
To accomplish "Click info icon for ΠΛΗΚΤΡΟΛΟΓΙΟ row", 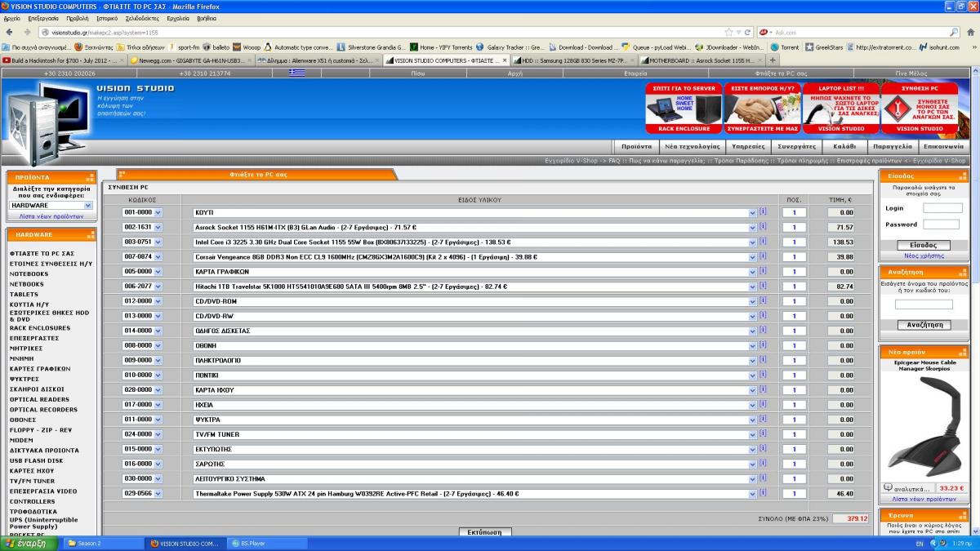I will (763, 360).
